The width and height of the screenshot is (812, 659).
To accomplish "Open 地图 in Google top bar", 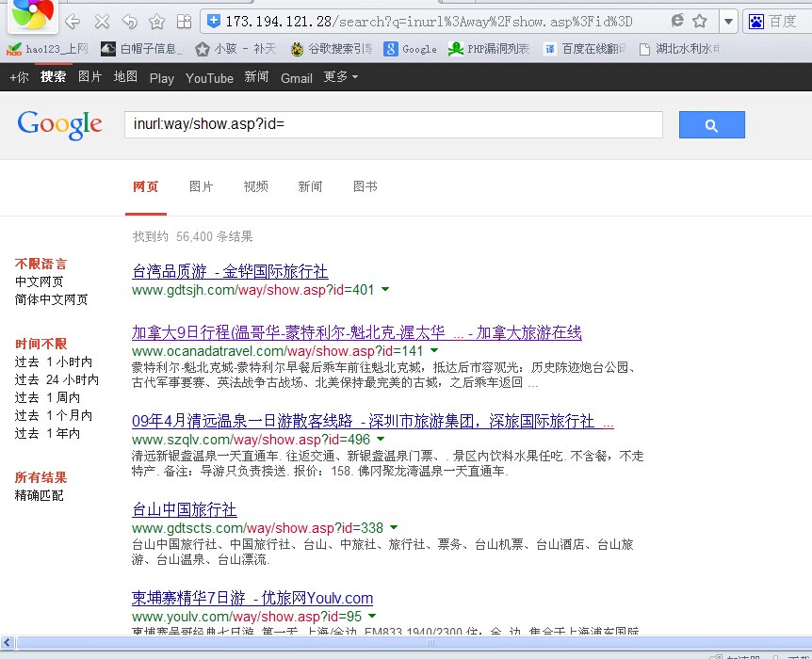I will (x=126, y=77).
